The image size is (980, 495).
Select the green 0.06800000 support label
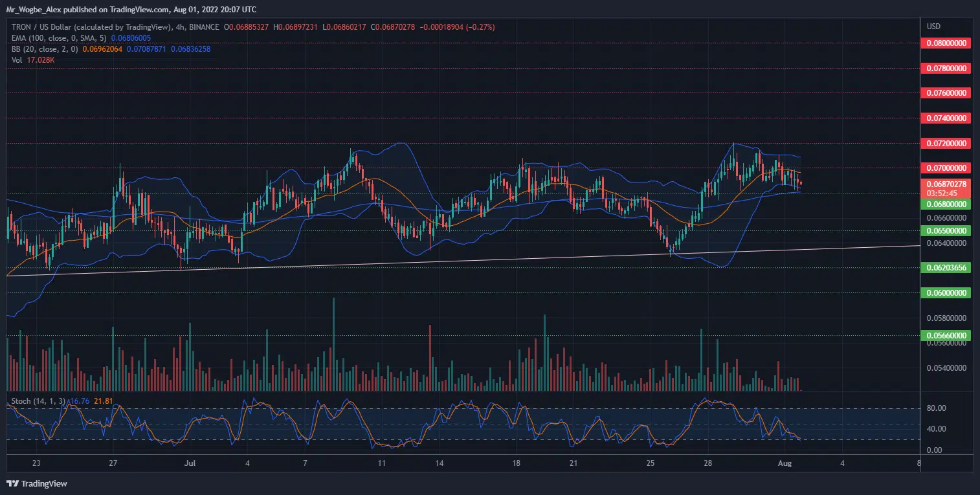[x=945, y=204]
